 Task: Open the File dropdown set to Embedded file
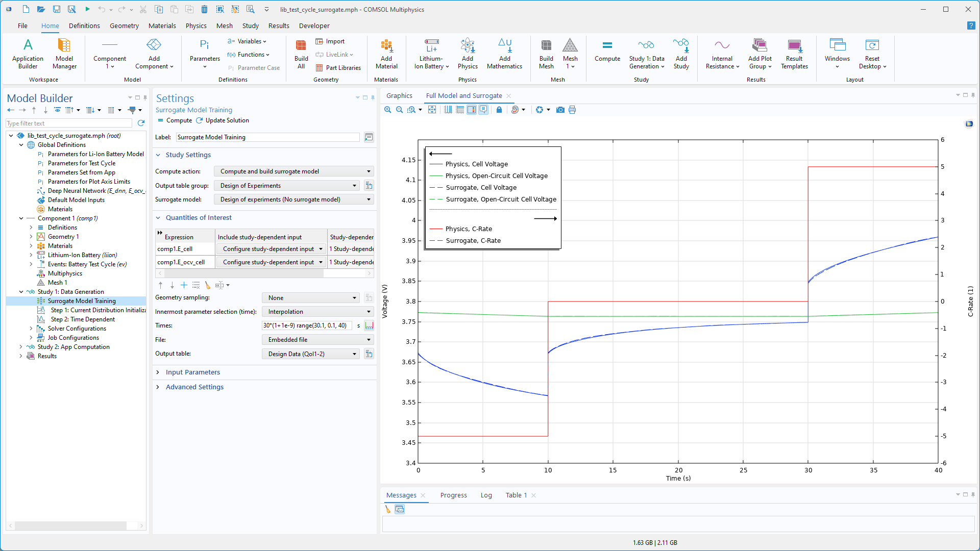coord(317,340)
